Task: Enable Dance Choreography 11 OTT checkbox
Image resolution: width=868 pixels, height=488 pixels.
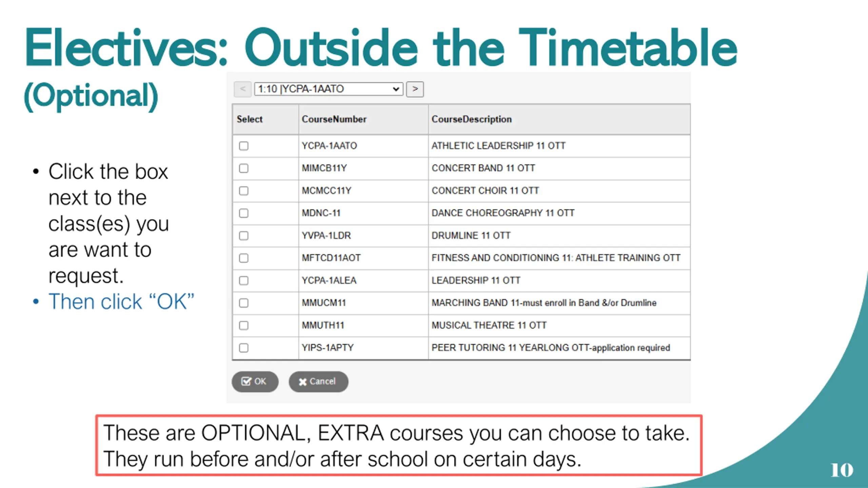Action: click(243, 213)
